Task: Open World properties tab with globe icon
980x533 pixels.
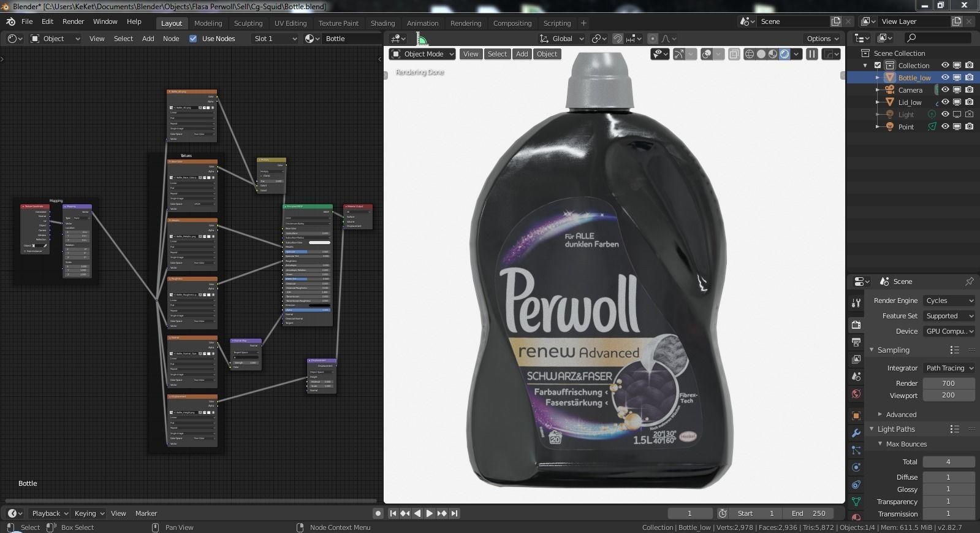Action: click(x=856, y=394)
